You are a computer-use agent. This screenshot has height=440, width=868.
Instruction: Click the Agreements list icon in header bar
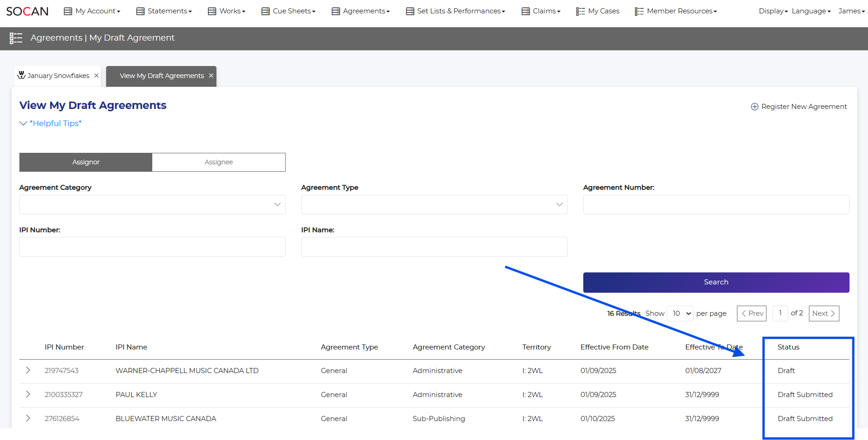pos(16,38)
